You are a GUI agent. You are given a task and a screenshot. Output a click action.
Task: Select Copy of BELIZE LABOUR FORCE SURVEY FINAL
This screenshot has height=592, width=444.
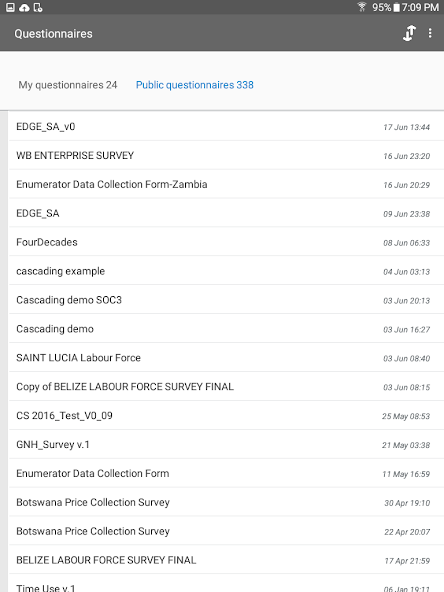pos(227,387)
